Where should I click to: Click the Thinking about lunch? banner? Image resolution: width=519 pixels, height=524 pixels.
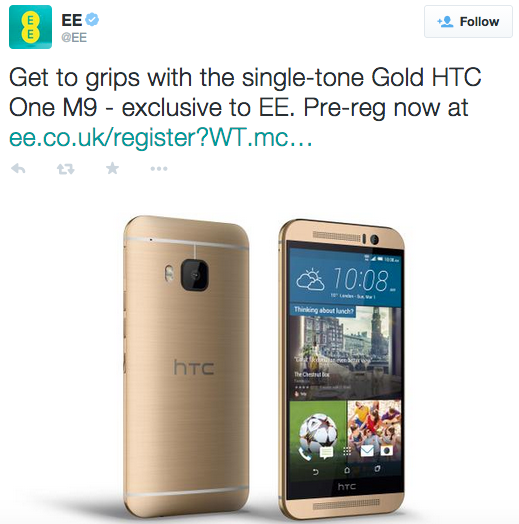point(323,310)
